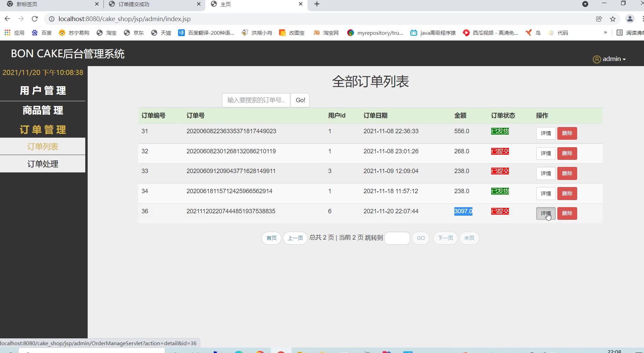This screenshot has width=644, height=353.
Task: Open the java高级程序猿 bookmark
Action: (433, 33)
